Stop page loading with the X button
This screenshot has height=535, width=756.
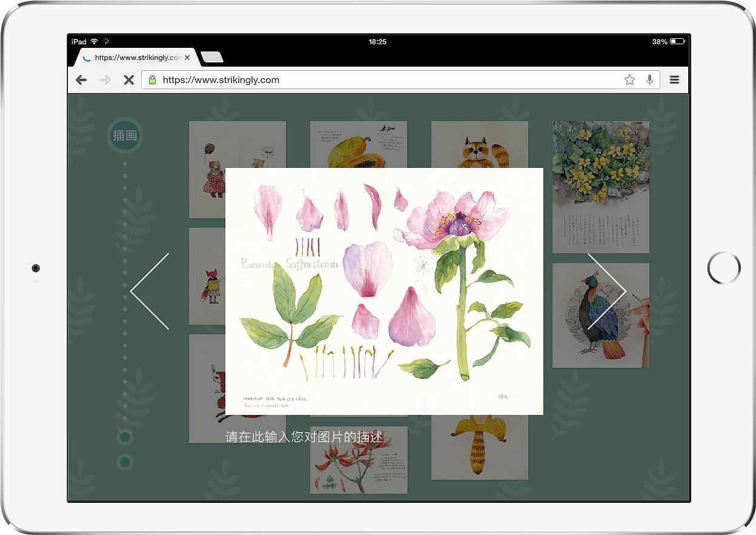point(128,80)
